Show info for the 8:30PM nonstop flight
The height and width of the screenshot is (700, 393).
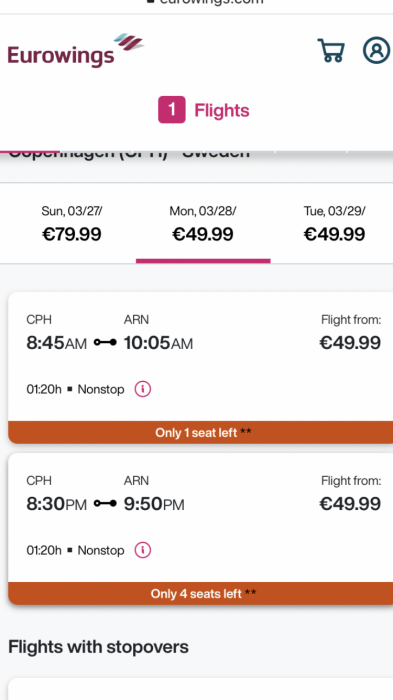pos(143,550)
